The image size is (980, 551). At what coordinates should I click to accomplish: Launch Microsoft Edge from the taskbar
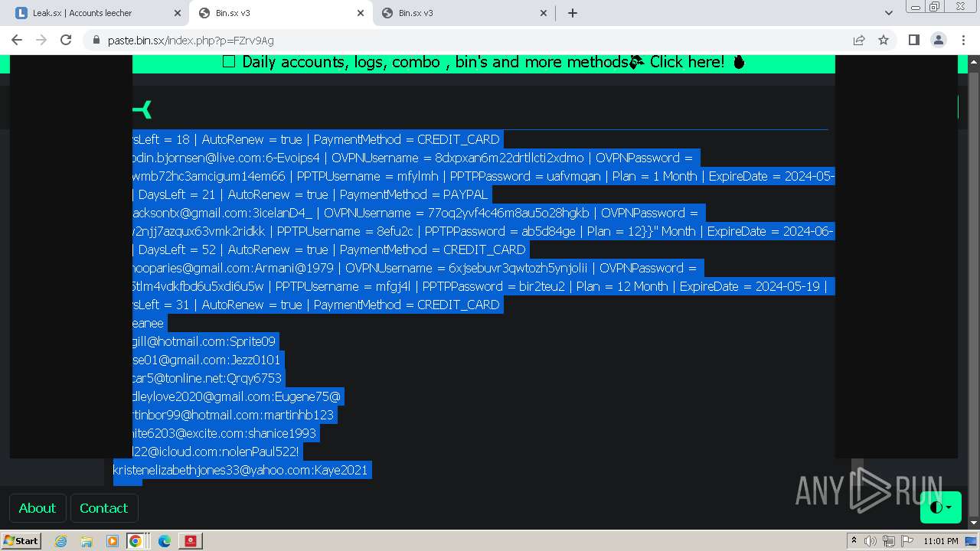click(x=165, y=541)
